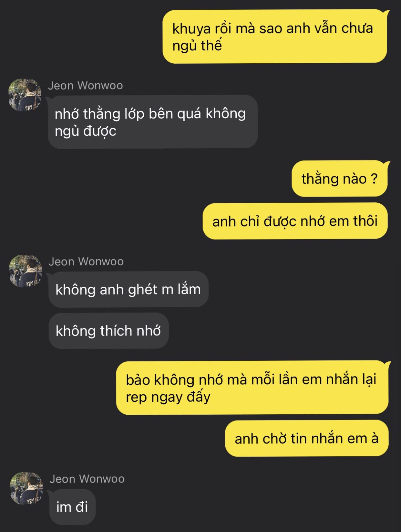Tap the gray 'nhớ thằng lớp bên quá' bubble
The width and height of the screenshot is (401, 532).
(x=152, y=122)
